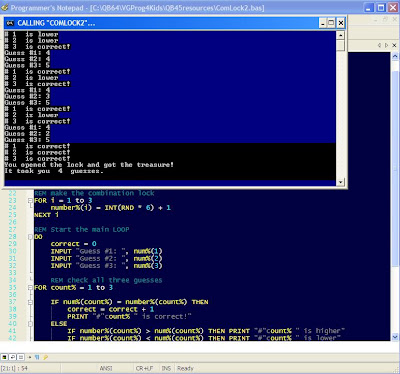400x374 pixels.
Task: Click line number 33 in the editor margin
Action: click(13, 273)
